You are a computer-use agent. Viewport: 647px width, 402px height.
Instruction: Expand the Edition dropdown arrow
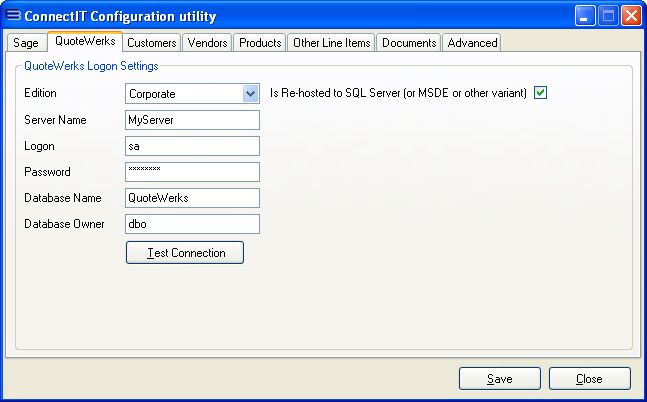coord(250,94)
